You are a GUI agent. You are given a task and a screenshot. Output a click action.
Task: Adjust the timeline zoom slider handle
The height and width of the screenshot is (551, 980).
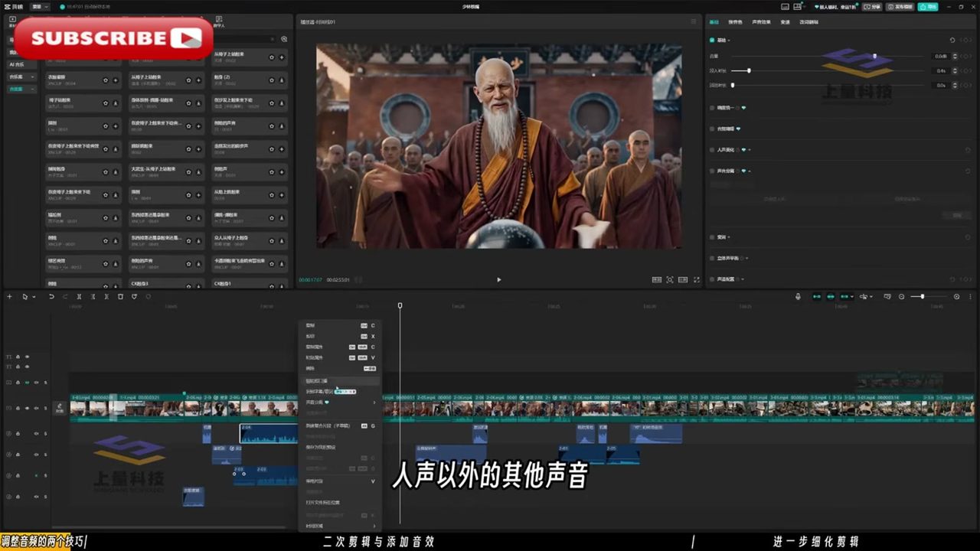pos(922,296)
